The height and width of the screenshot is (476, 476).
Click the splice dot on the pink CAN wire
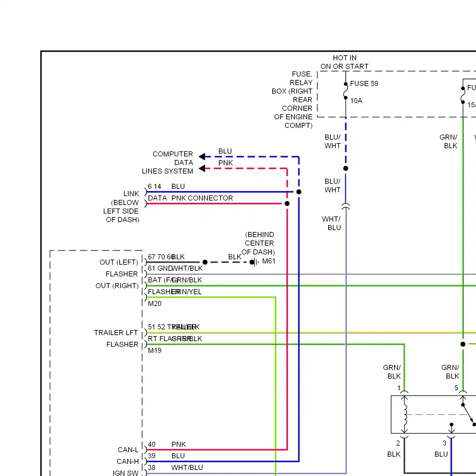tap(287, 203)
